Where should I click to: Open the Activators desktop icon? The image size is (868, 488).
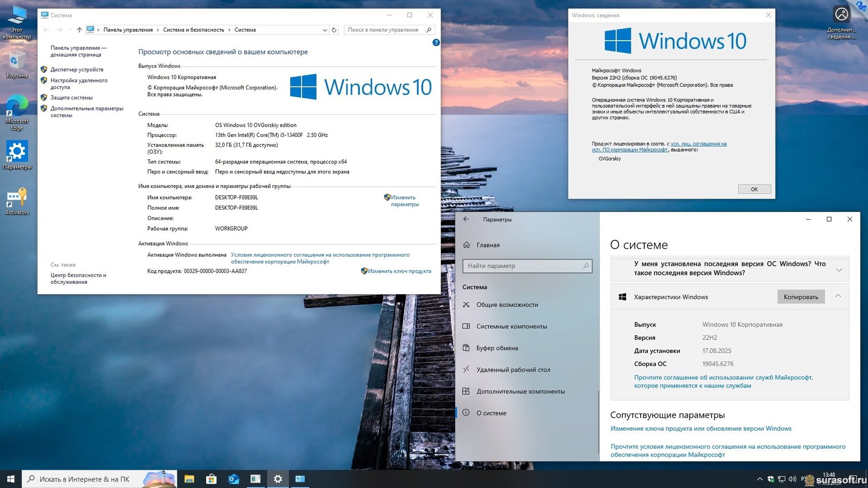tap(17, 200)
